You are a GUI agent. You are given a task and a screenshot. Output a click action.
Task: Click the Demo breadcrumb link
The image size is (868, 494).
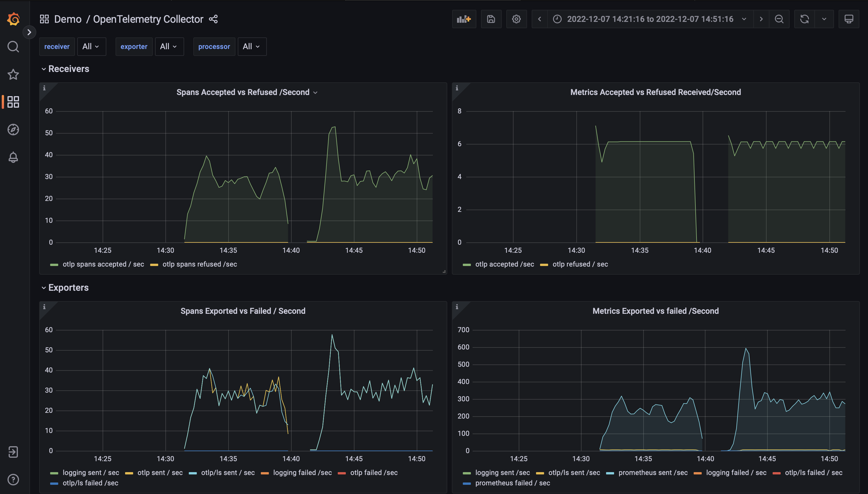[68, 19]
